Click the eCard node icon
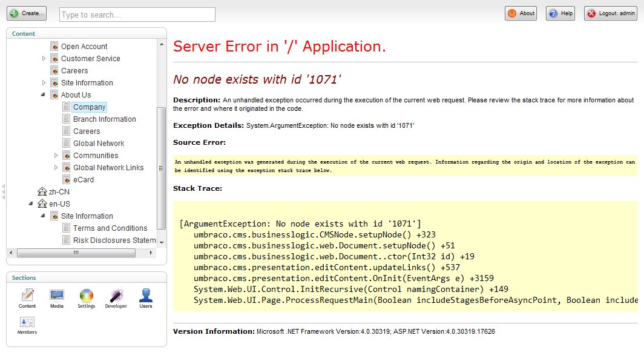The image size is (644, 358). coord(66,180)
